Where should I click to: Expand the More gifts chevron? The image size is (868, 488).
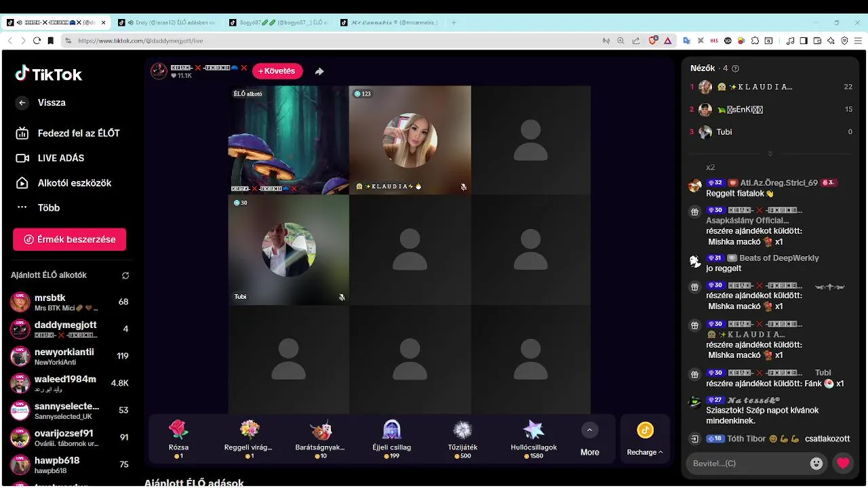(589, 430)
